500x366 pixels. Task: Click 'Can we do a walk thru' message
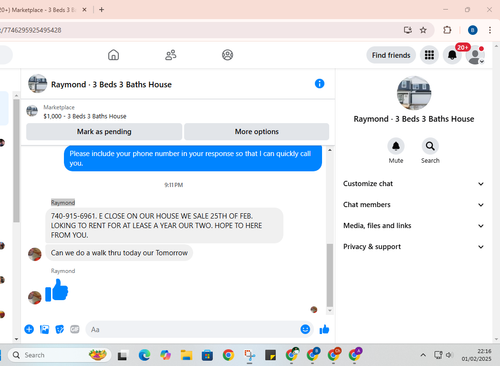pyautogui.click(x=119, y=253)
